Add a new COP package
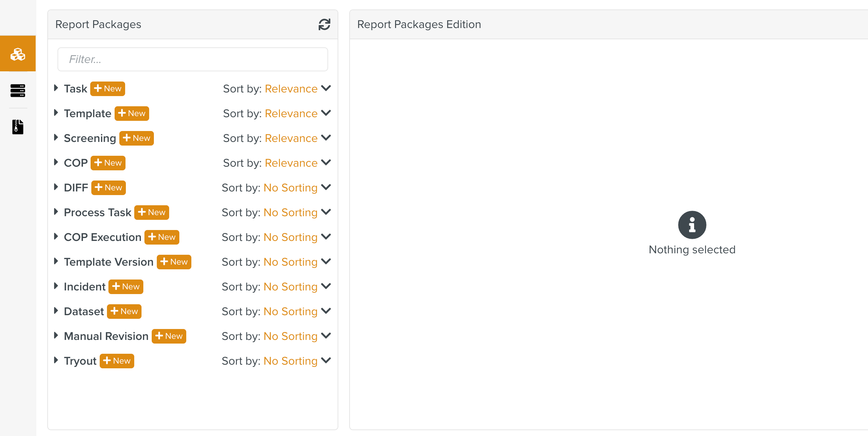The height and width of the screenshot is (436, 868). click(108, 163)
